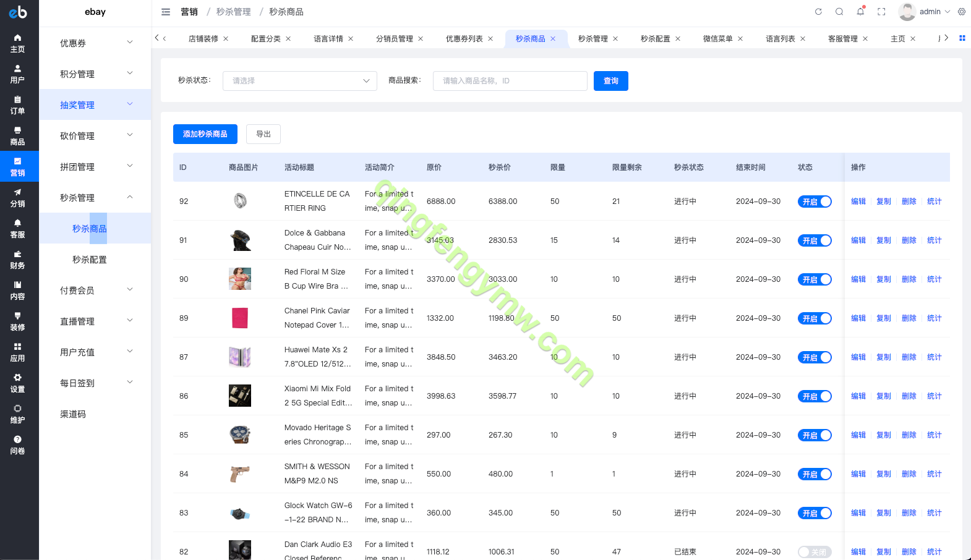Open the layout settings gear icon
The image size is (971, 560).
962,12
